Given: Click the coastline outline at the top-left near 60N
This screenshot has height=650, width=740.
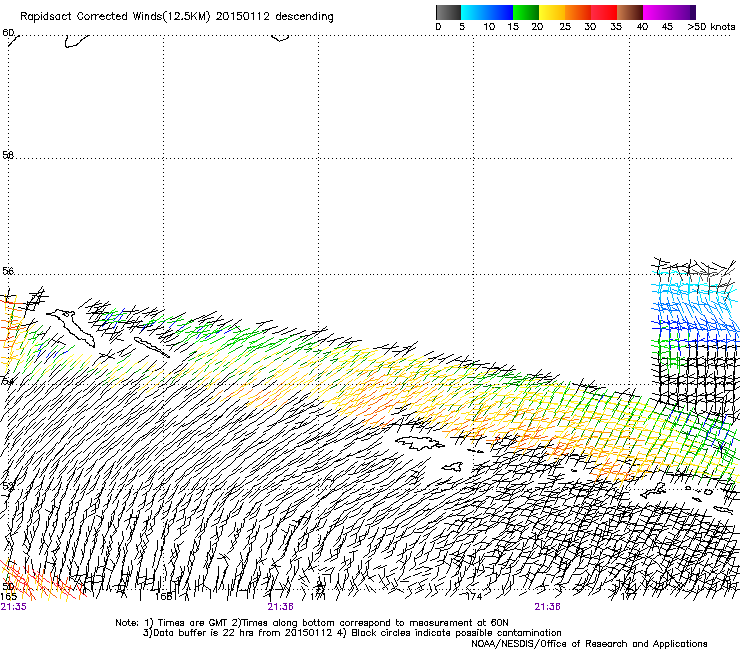Looking at the screenshot, I should (x=76, y=42).
